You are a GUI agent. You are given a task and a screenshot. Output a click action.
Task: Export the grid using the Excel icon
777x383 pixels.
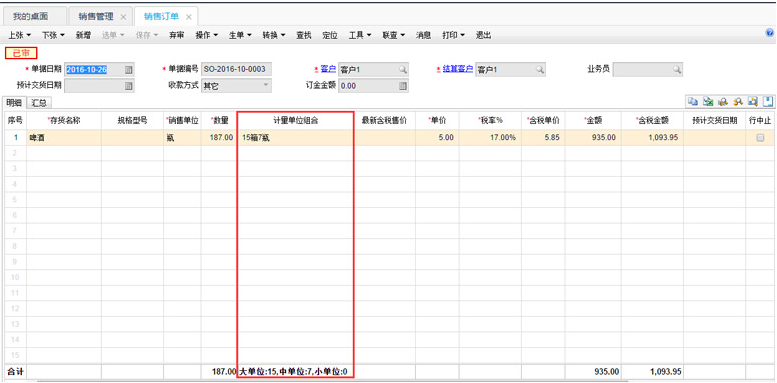(x=708, y=102)
